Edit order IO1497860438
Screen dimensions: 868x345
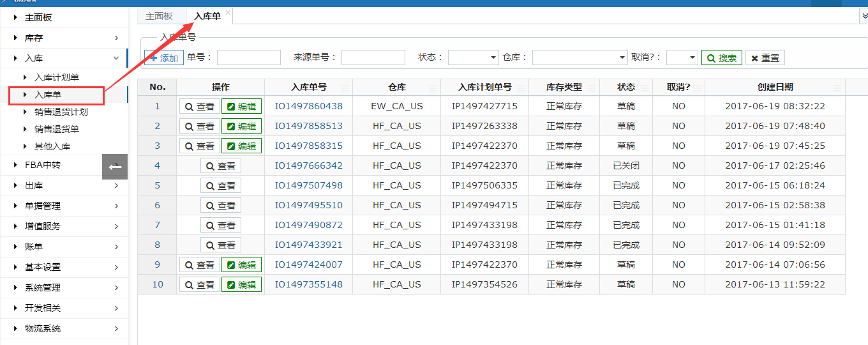pos(241,106)
